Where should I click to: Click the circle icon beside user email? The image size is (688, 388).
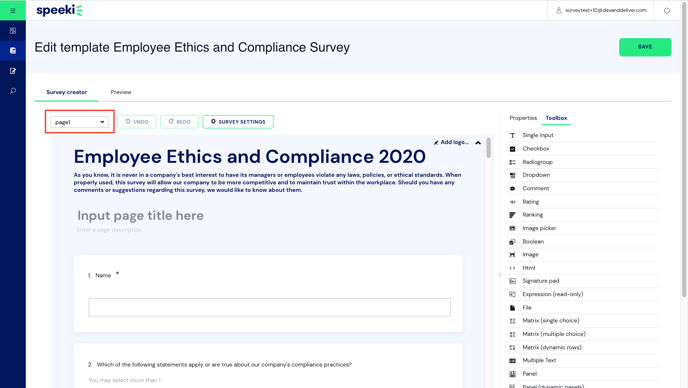click(x=666, y=11)
